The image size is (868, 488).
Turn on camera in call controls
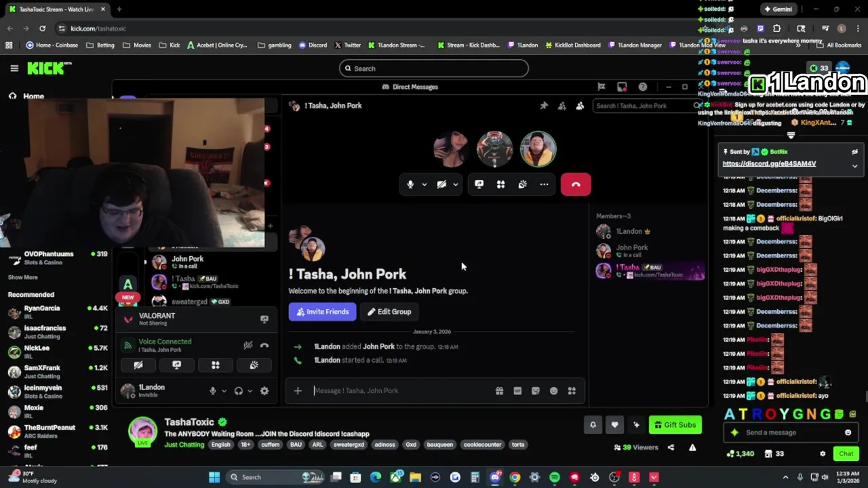pos(441,184)
